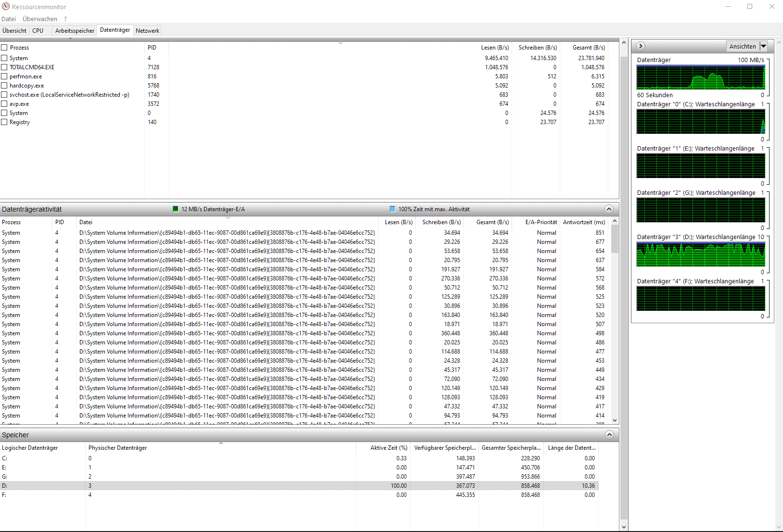
Task: Sort by the Antwortzeit (ms) column header
Action: click(x=584, y=222)
